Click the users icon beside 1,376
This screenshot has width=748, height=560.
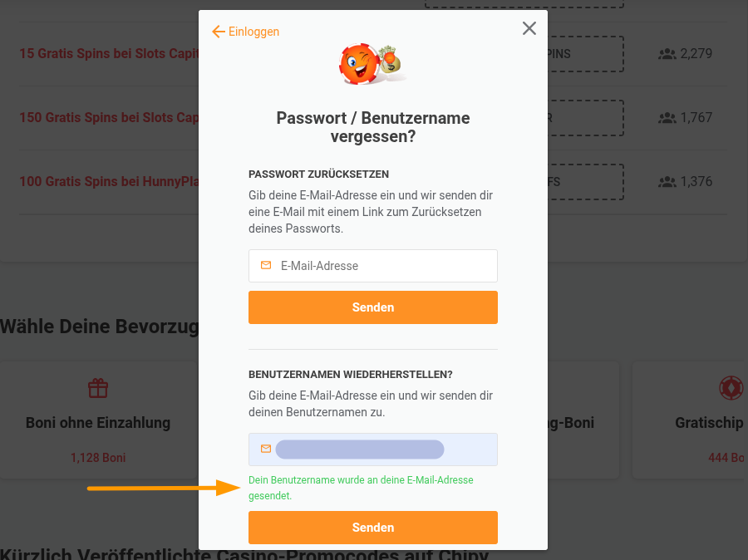(x=667, y=182)
